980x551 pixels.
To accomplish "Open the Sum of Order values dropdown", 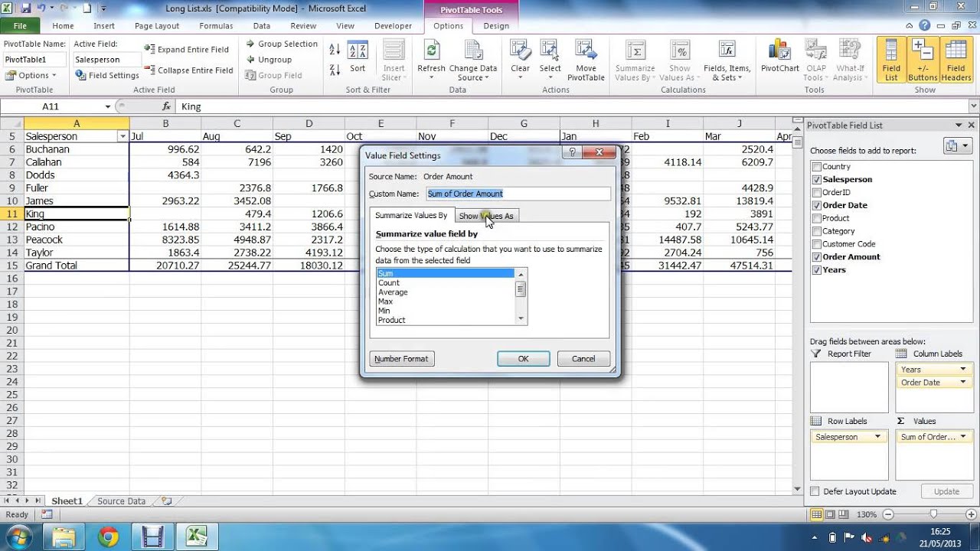I will pos(962,437).
